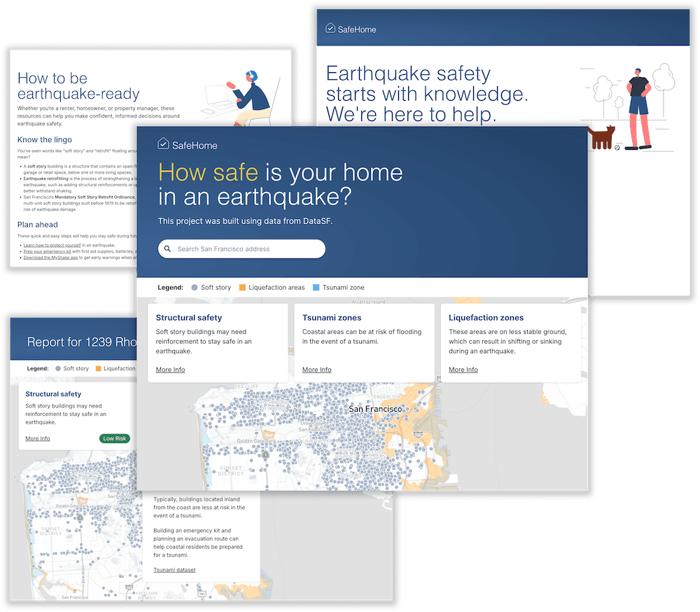Open the 'Download the MyShake app' link
700x612 pixels.
[x=50, y=258]
